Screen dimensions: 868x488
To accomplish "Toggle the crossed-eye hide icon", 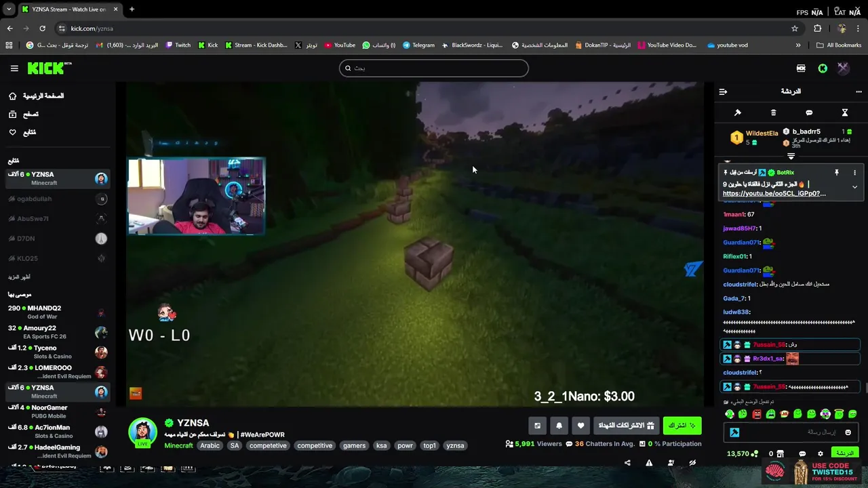I will pyautogui.click(x=692, y=463).
